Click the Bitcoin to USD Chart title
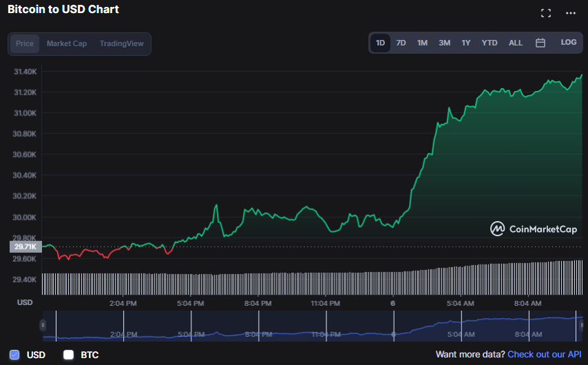Screen dimensions: 588x365 63,10
